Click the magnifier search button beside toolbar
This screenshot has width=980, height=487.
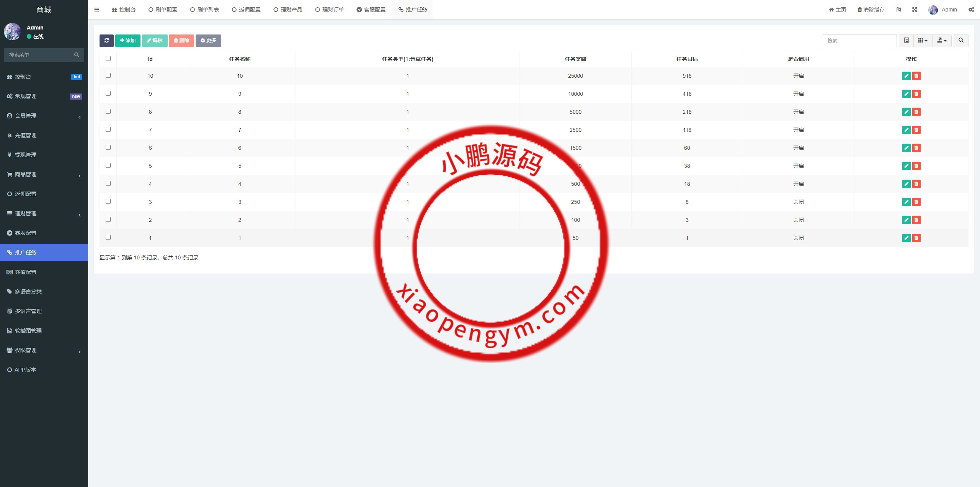pos(961,41)
